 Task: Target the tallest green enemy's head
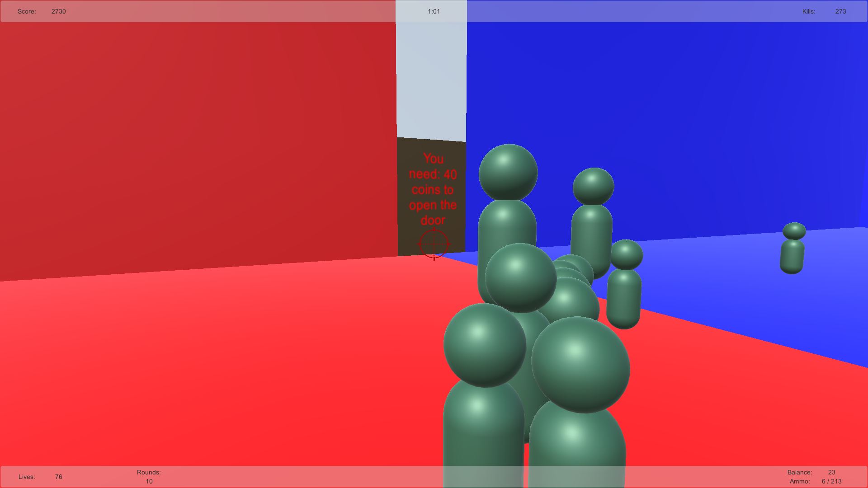[x=508, y=172]
